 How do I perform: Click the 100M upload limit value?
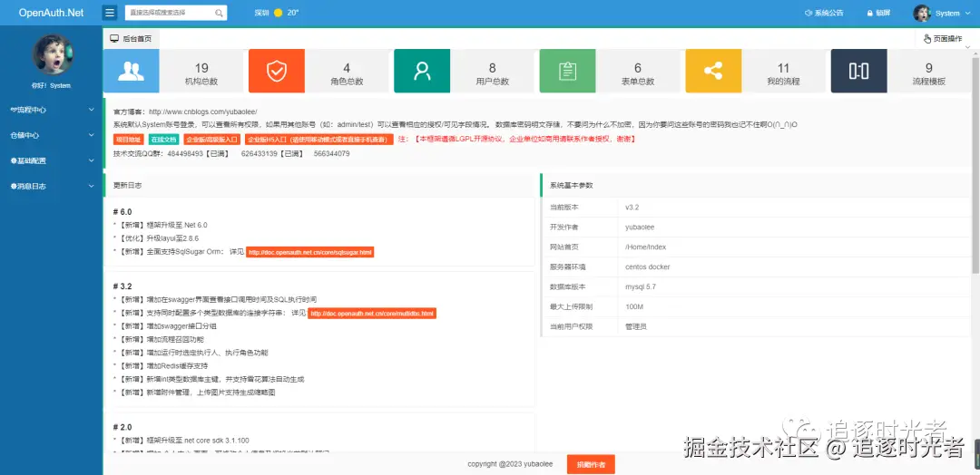[634, 306]
